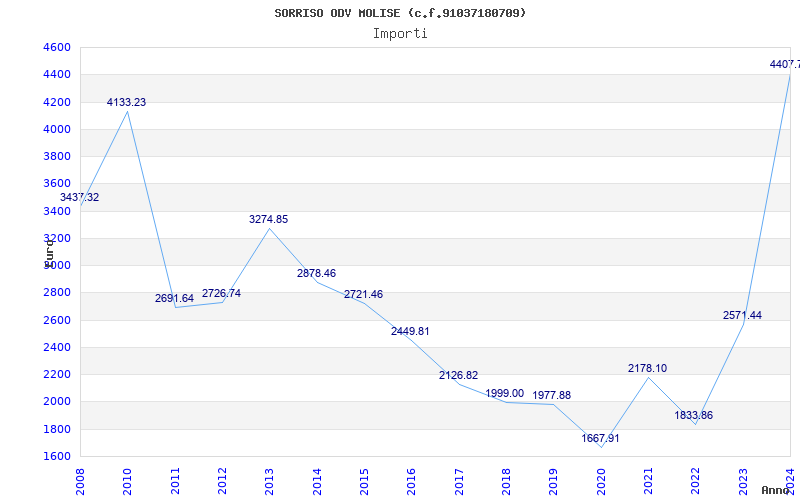This screenshot has width=800, height=500.
Task: Click the 2013 x-axis year label
Action: pyautogui.click(x=269, y=481)
